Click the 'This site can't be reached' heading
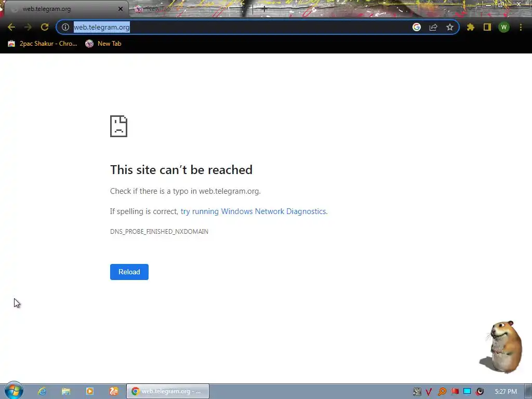Image resolution: width=532 pixels, height=399 pixels. pyautogui.click(x=181, y=170)
